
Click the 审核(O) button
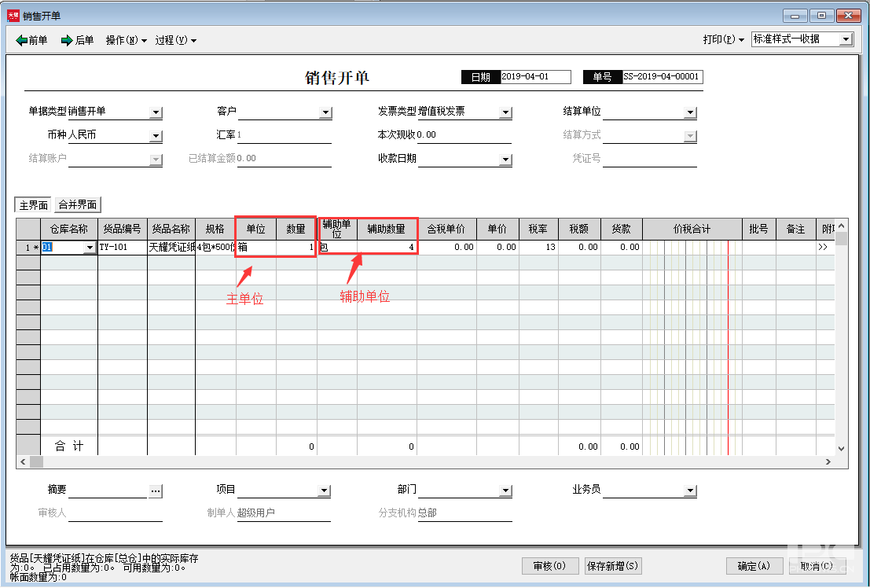tap(549, 566)
